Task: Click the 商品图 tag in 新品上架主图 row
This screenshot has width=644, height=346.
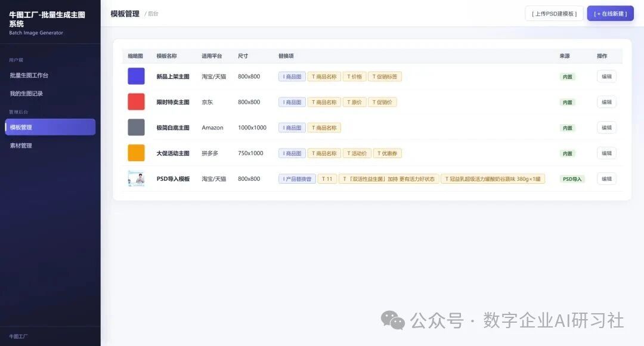Action: coord(292,77)
